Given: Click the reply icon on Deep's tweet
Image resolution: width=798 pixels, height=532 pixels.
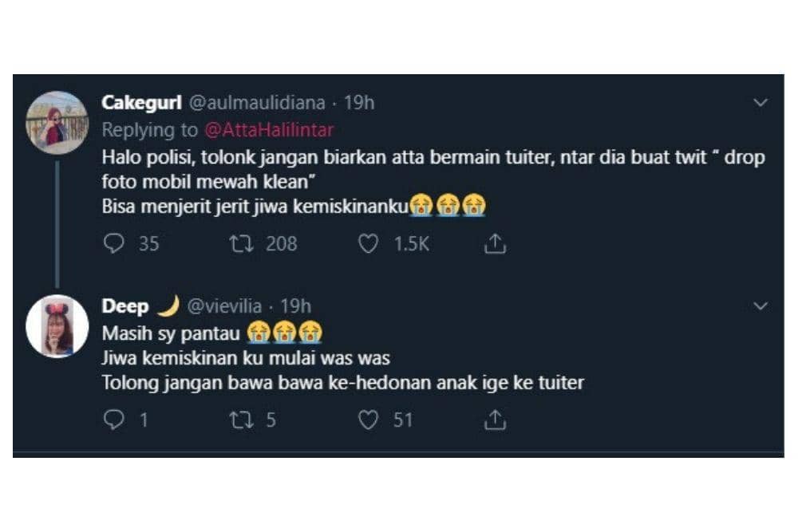Looking at the screenshot, I should pos(113,419).
